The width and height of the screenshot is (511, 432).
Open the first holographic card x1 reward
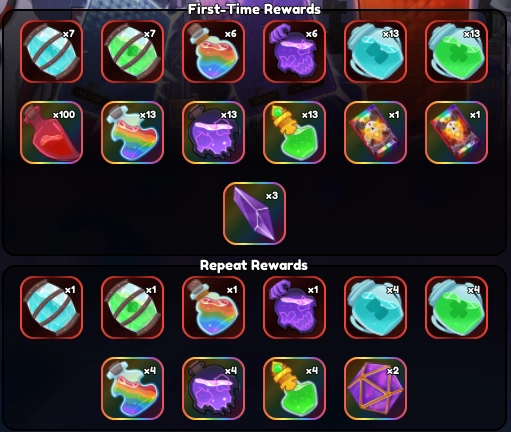point(375,132)
